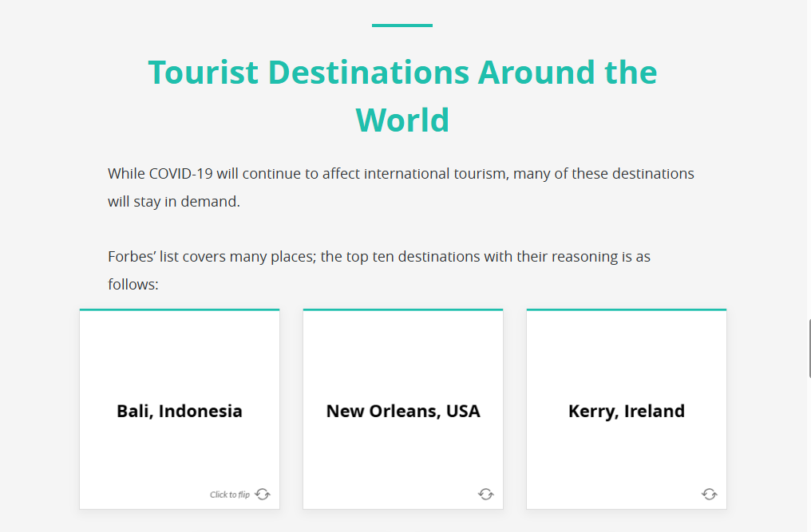Click the teal top border of Kerry card
The width and height of the screenshot is (811, 532).
[627, 309]
